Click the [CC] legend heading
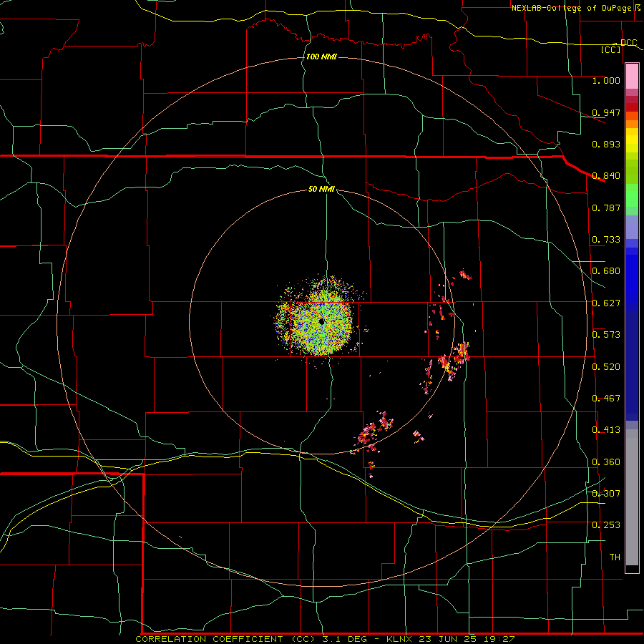644x644 pixels. [x=611, y=49]
